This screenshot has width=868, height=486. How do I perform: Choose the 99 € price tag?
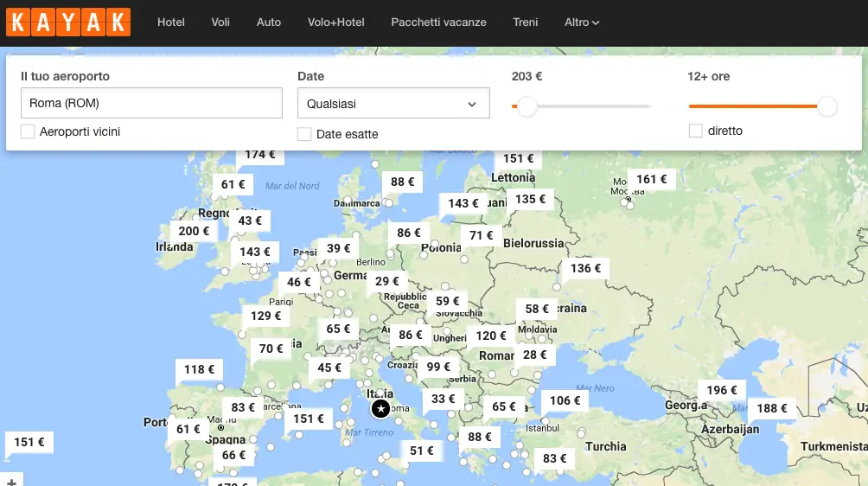tap(438, 367)
